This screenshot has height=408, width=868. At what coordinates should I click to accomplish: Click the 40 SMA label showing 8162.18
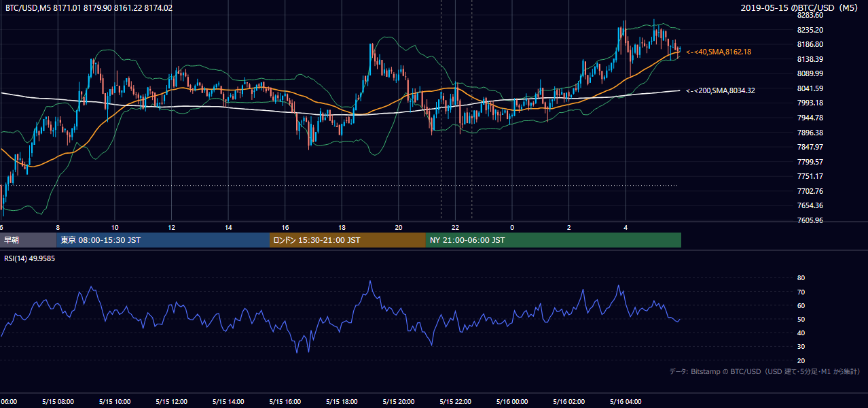[x=719, y=52]
